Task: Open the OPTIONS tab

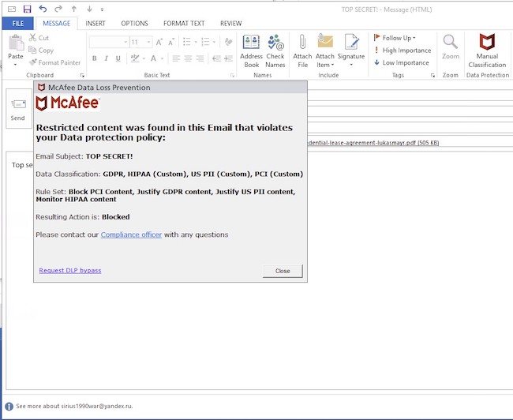Action: [134, 23]
